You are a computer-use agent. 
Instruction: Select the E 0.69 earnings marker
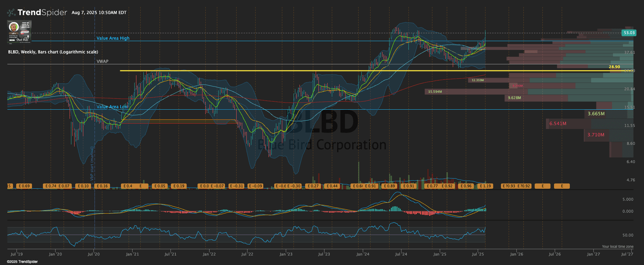[24, 186]
